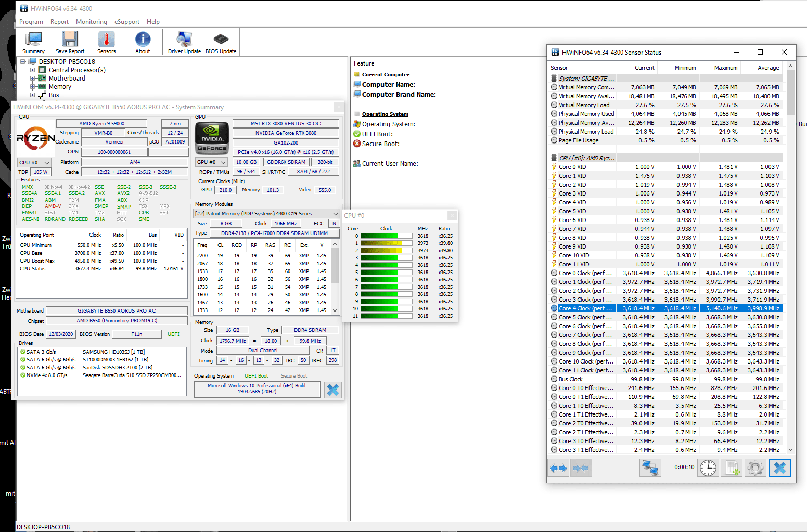
Task: Reset the sensor clock timer button
Action: [x=708, y=468]
